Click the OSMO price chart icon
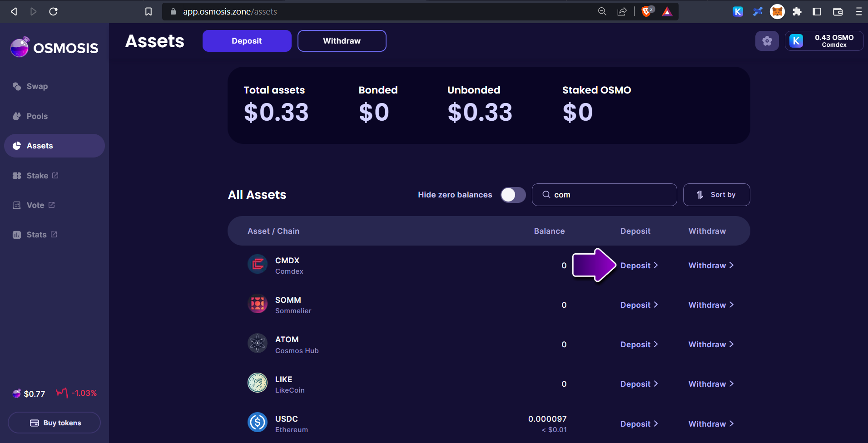868x443 pixels. click(62, 393)
